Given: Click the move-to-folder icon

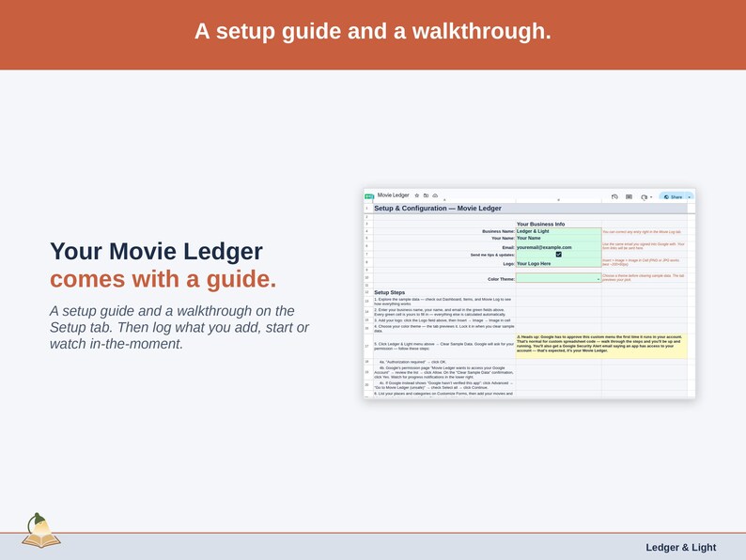Looking at the screenshot, I should (x=426, y=195).
